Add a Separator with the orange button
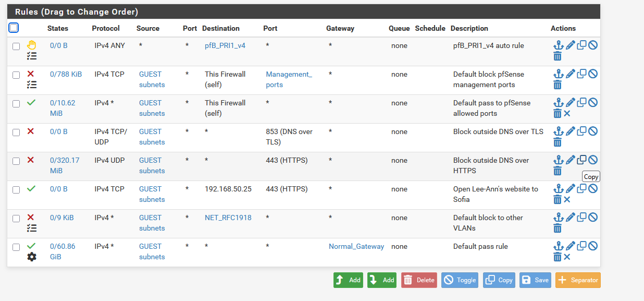Image resolution: width=644 pixels, height=301 pixels. [578, 280]
